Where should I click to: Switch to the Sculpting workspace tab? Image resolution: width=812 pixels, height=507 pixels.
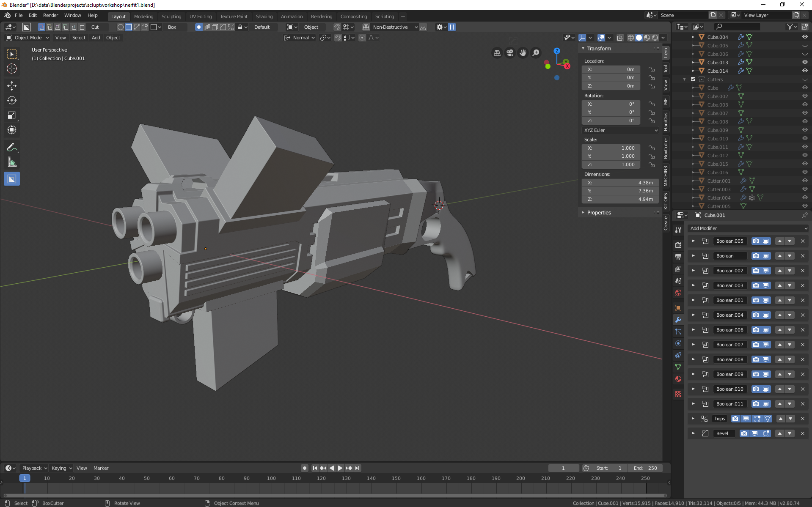tap(171, 16)
